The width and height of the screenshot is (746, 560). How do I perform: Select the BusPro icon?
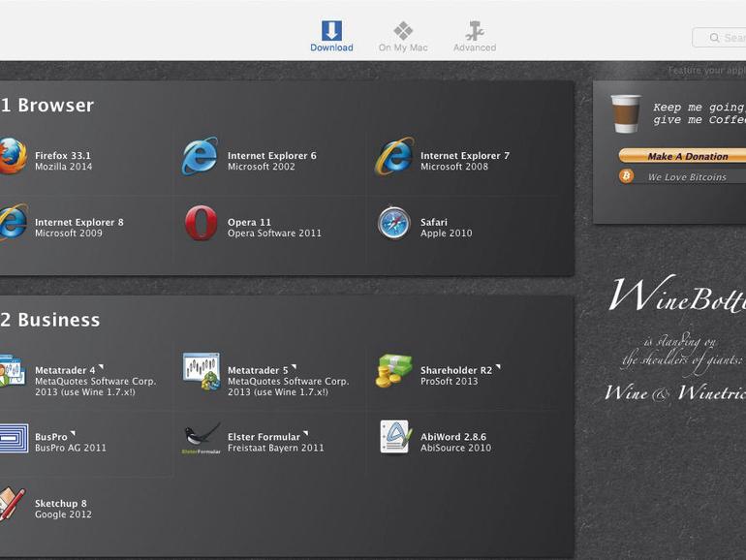tap(14, 438)
